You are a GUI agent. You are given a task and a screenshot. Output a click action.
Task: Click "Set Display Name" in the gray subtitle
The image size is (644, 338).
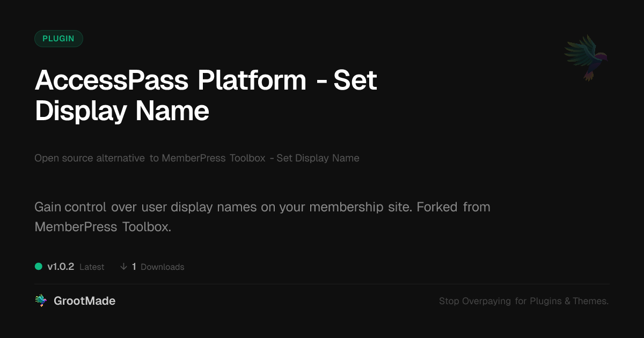coord(318,158)
